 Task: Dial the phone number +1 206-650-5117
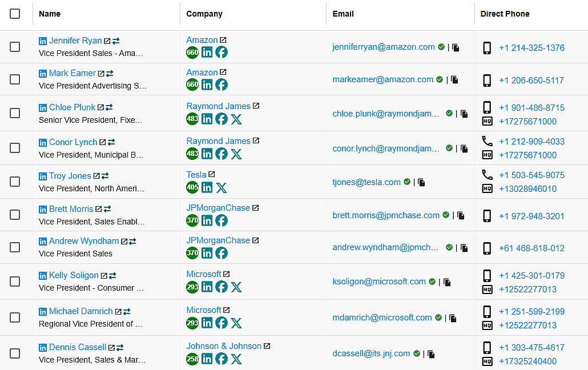pyautogui.click(x=531, y=81)
